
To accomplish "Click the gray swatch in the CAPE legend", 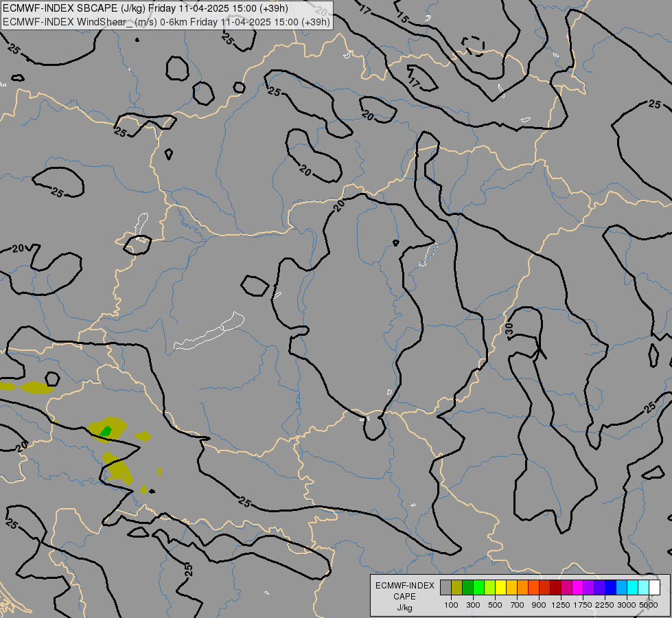I will [445, 588].
